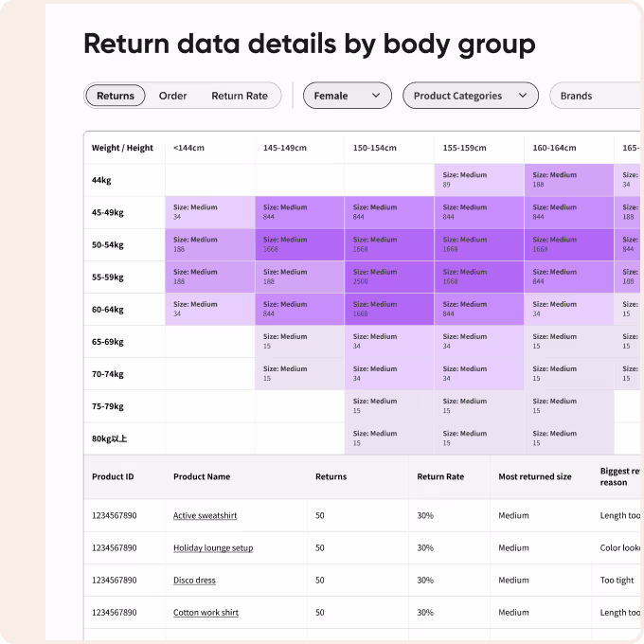Image resolution: width=644 pixels, height=644 pixels.
Task: Click the Weight / Height header cell
Action: (x=122, y=148)
